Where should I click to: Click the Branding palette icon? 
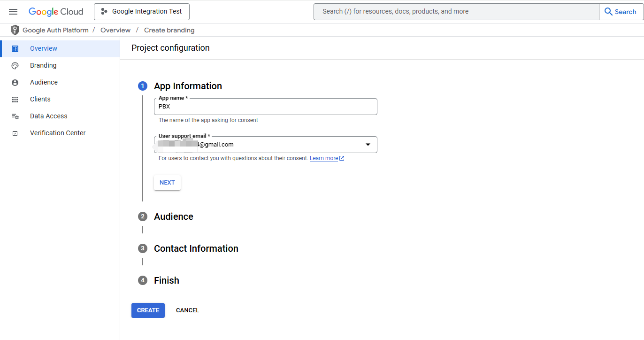(x=15, y=66)
